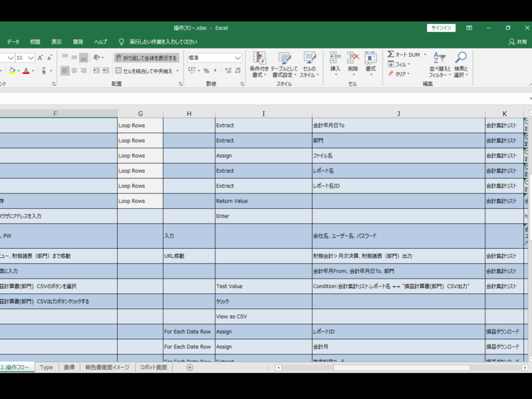Apply Percent style in the Number group
The width and height of the screenshot is (532, 399).
point(206,70)
